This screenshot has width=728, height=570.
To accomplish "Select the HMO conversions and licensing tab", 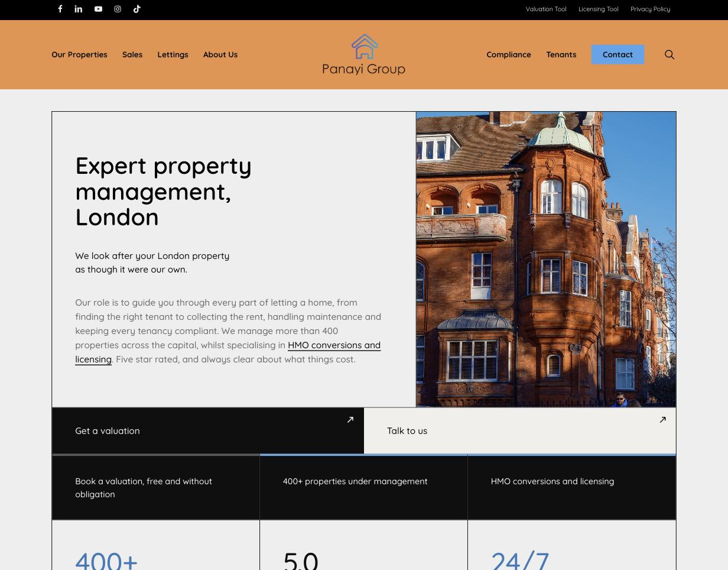I will point(571,487).
